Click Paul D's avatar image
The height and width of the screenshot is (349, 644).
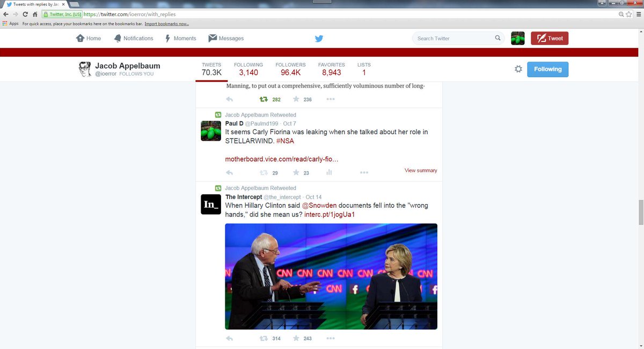[x=211, y=130]
